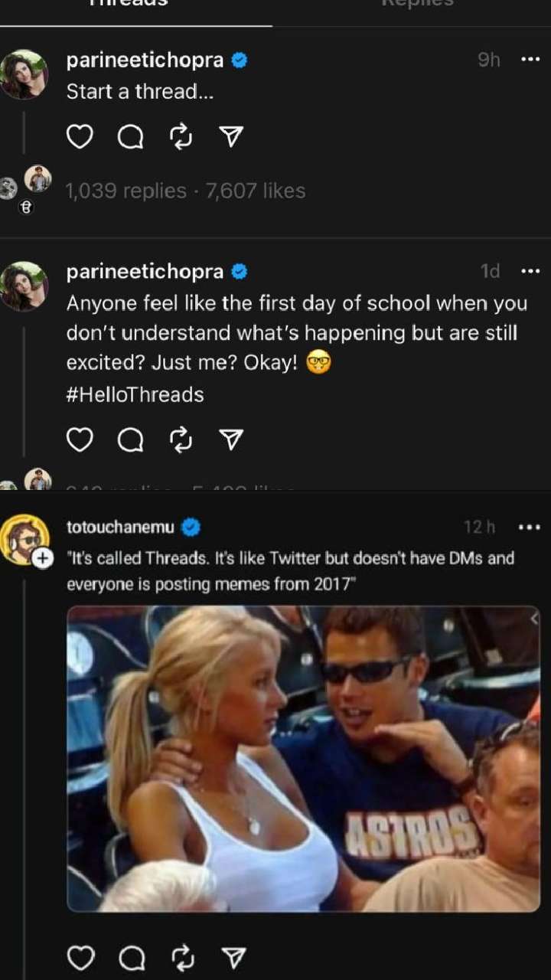
Task: Repost the totouchanemu meme post
Action: tap(181, 957)
